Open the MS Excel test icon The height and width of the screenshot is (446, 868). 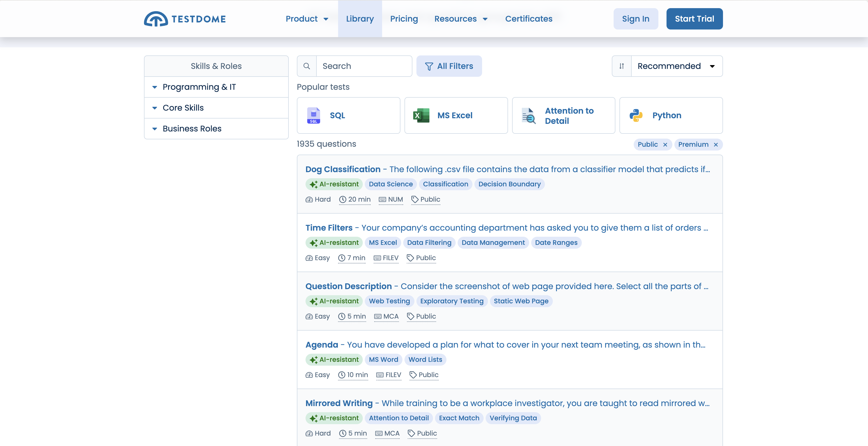click(421, 115)
